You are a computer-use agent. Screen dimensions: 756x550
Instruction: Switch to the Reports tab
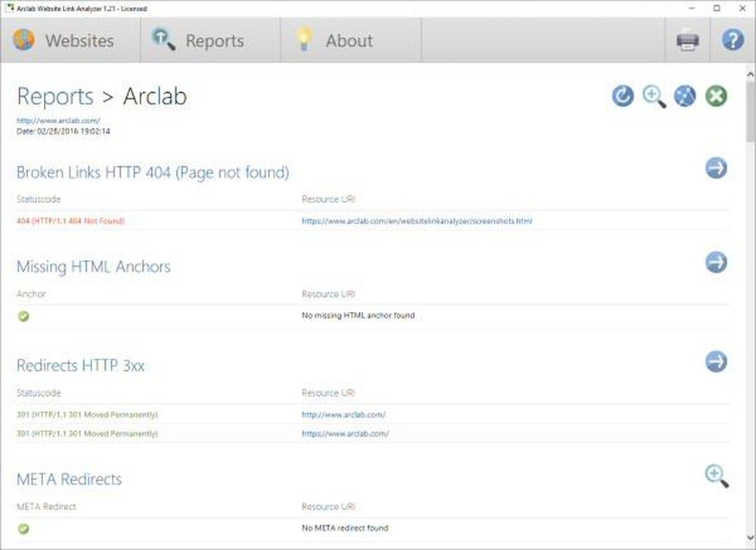pos(210,41)
